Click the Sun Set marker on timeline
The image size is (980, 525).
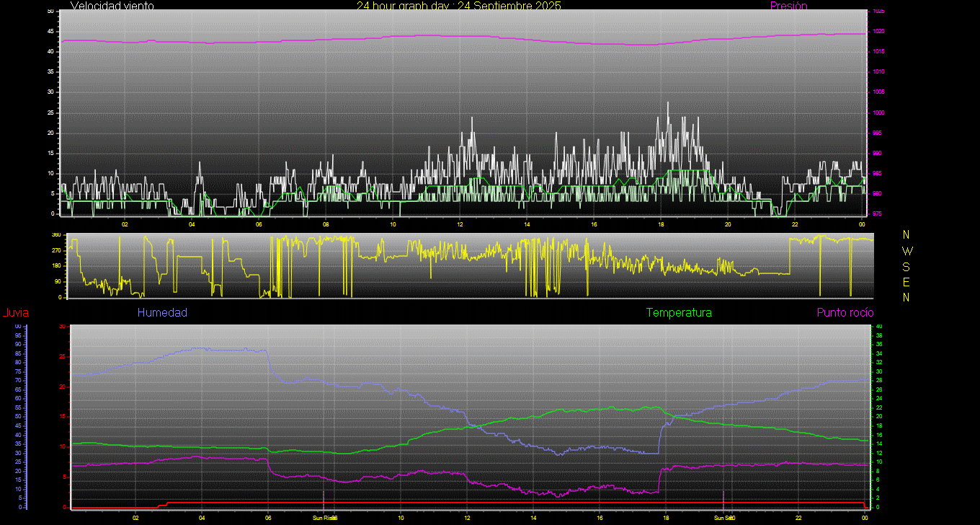tap(723, 518)
